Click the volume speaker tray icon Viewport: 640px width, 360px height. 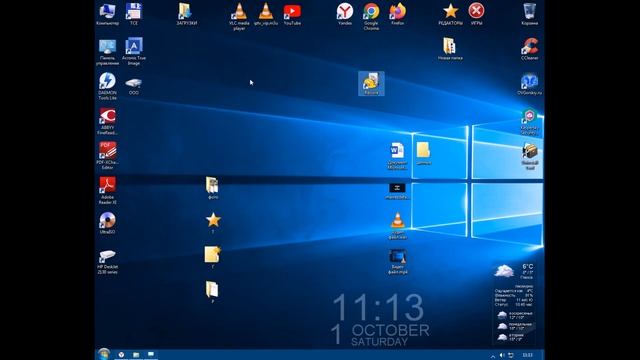click(x=502, y=356)
